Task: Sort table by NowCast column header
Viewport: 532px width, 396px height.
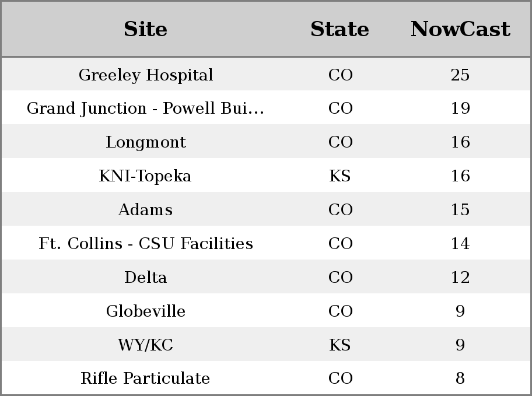Action: (460, 29)
